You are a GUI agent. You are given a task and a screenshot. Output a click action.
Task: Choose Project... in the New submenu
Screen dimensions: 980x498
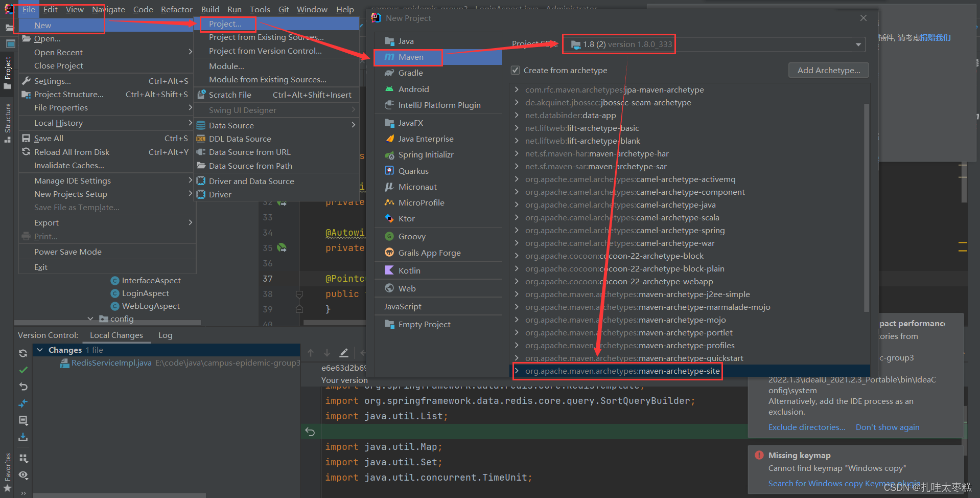[276, 24]
